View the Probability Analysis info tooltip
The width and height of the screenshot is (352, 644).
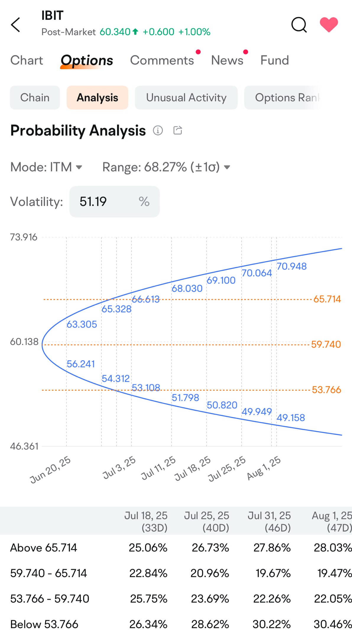pos(158,130)
